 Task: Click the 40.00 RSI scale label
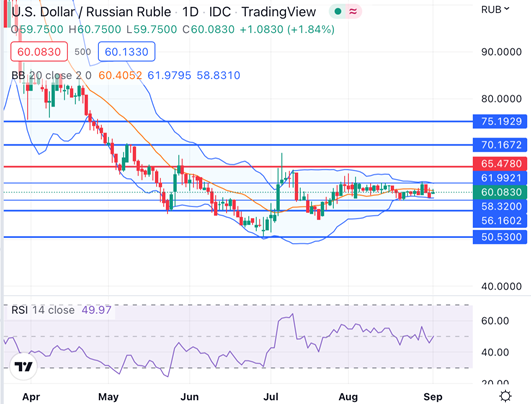[495, 353]
